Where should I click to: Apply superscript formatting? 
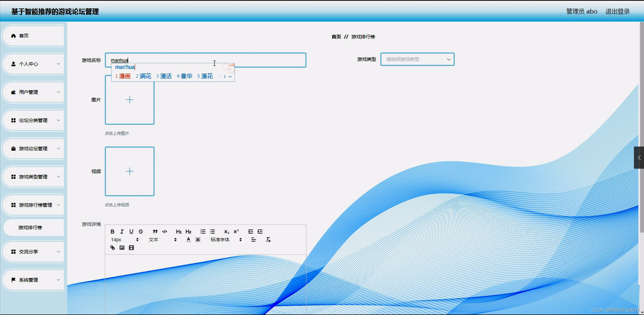(x=236, y=231)
